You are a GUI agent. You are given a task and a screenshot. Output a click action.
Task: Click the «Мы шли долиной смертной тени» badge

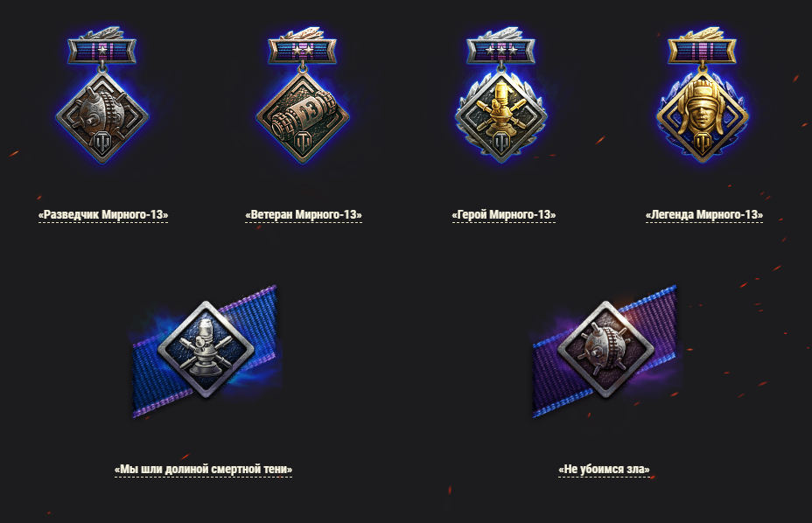click(x=206, y=350)
